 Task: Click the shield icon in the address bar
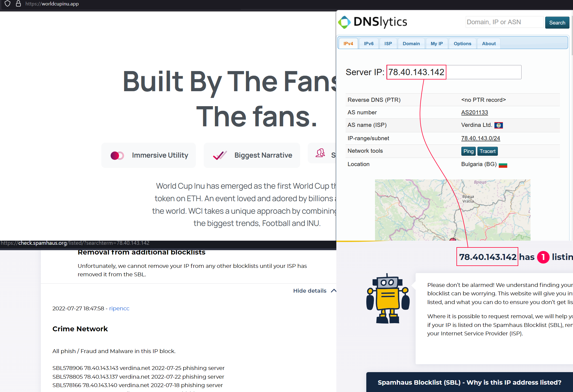coord(7,4)
